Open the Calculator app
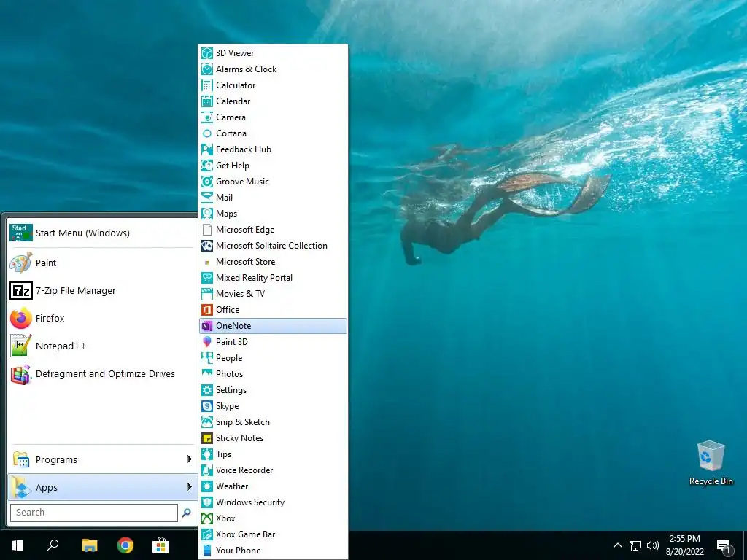Screen dimensions: 747x560 pos(273,85)
